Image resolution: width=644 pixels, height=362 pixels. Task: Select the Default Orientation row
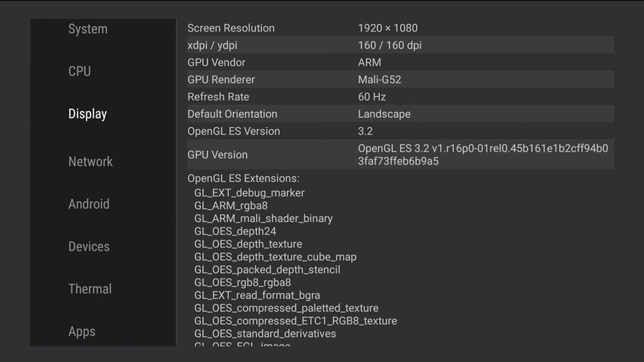[x=399, y=114]
